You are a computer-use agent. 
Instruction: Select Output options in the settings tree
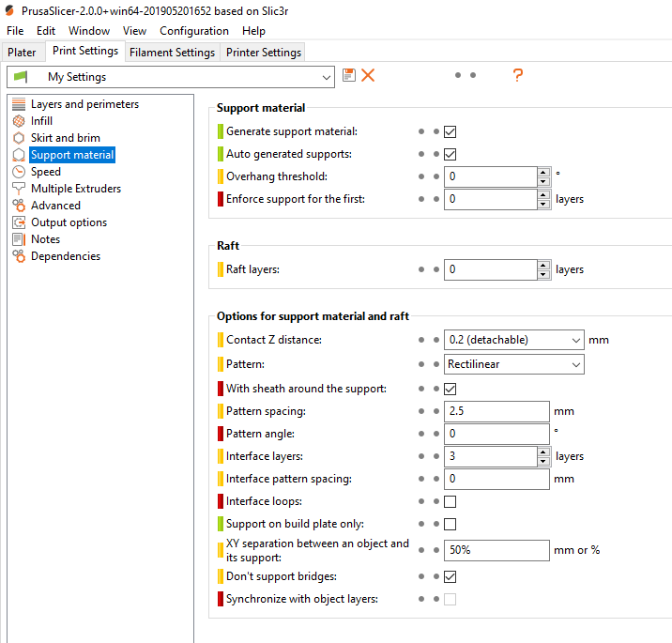pyautogui.click(x=69, y=222)
